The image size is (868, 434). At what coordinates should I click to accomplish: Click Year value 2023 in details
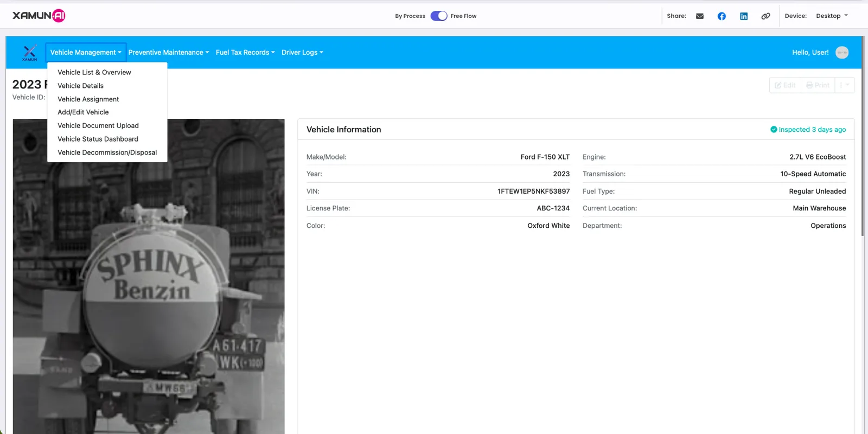pyautogui.click(x=561, y=174)
